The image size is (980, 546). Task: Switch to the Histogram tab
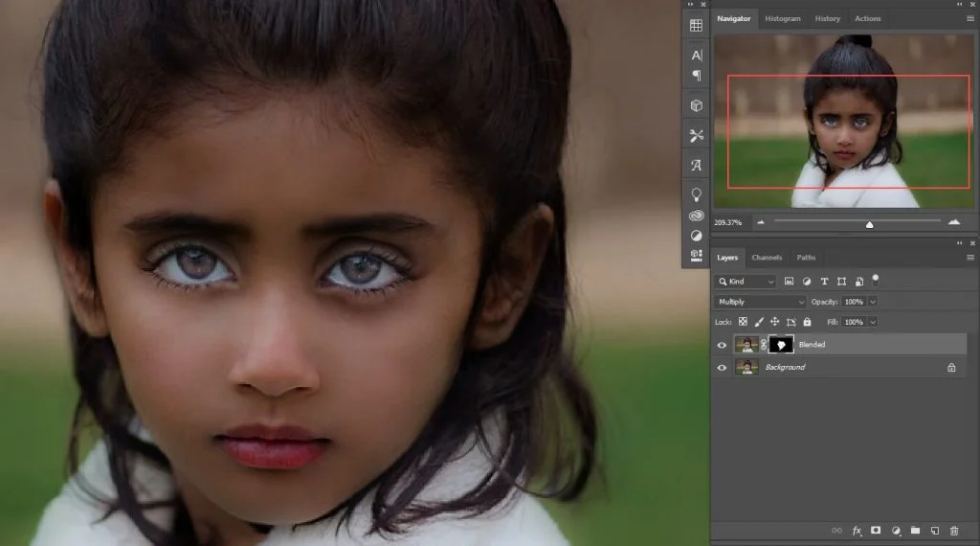pyautogui.click(x=783, y=19)
